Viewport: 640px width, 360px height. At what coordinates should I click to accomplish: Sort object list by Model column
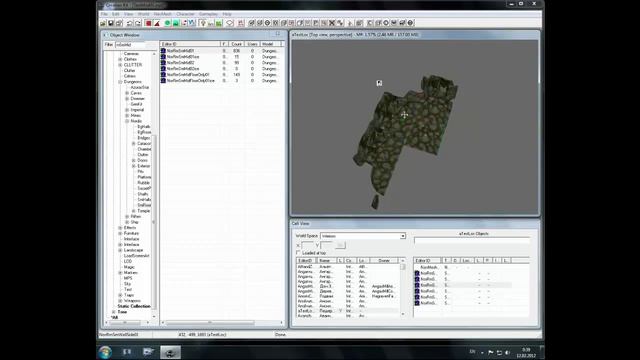[x=270, y=44]
